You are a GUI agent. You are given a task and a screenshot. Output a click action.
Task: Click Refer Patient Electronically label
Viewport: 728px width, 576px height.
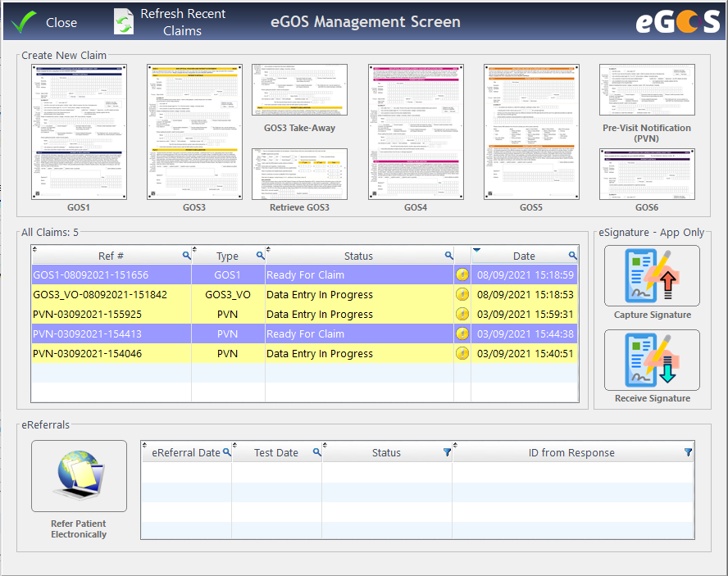[79, 528]
